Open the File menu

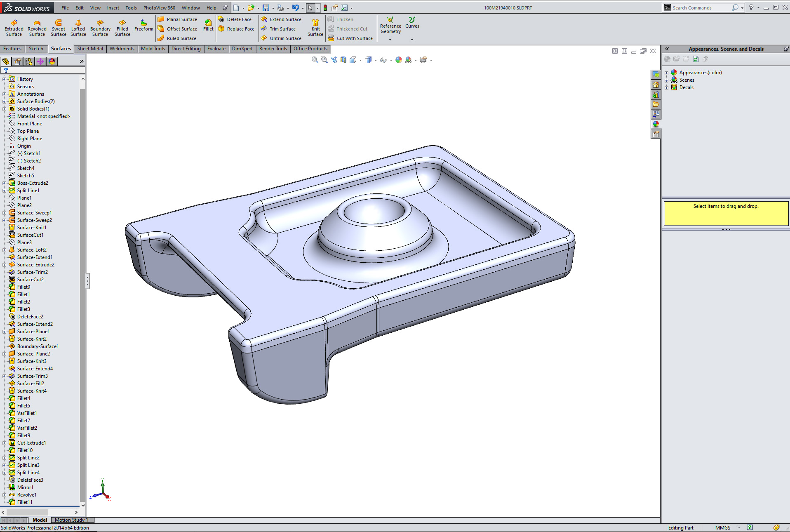pyautogui.click(x=65, y=8)
